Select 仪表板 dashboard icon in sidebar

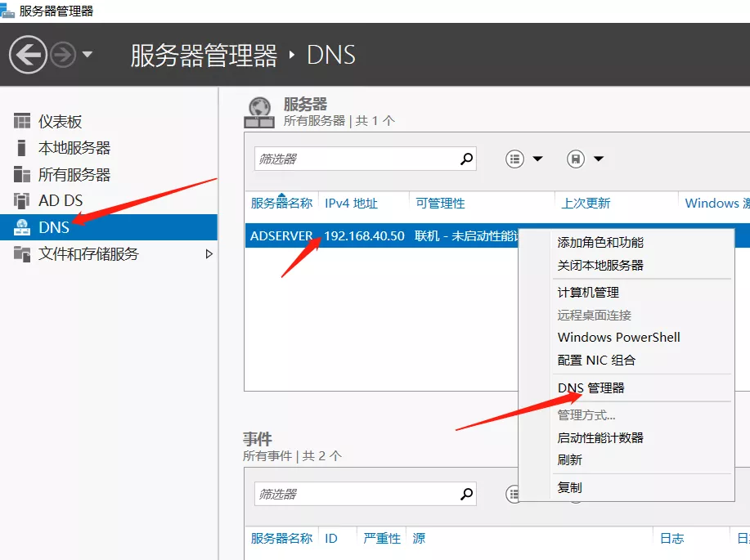coord(22,122)
